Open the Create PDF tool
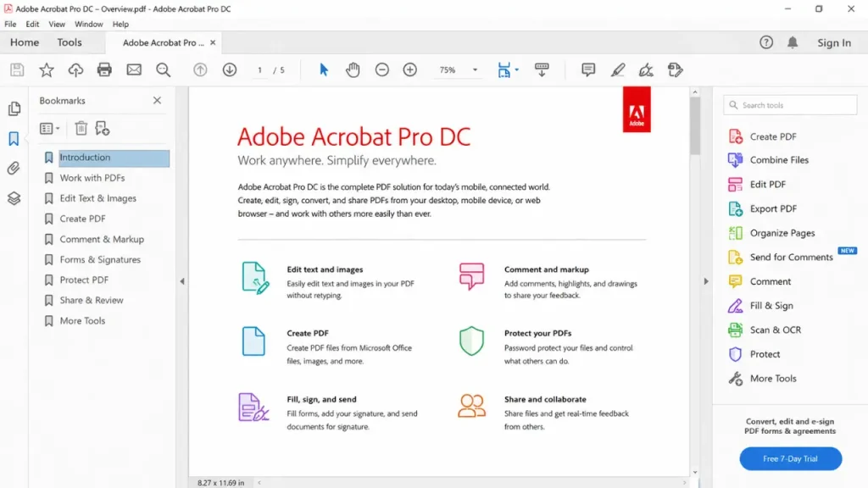The image size is (868, 488). pyautogui.click(x=763, y=136)
